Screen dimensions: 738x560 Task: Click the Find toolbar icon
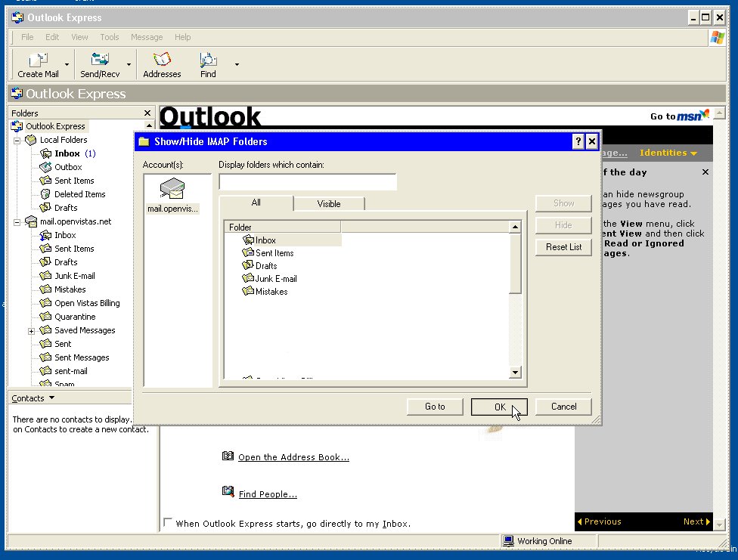207,60
